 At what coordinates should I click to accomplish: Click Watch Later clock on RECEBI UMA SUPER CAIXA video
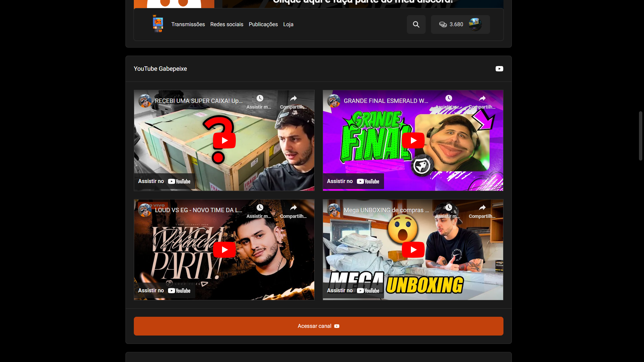(260, 98)
